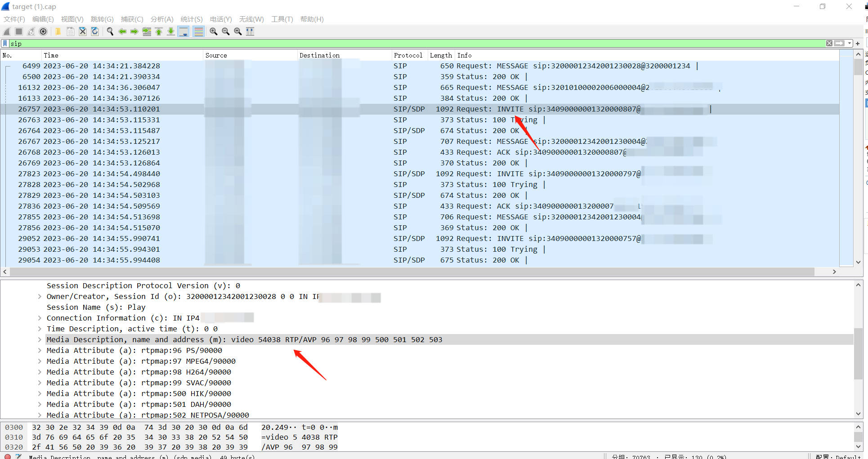
Task: Click the packet list horizontal scrollbar
Action: [x=412, y=272]
